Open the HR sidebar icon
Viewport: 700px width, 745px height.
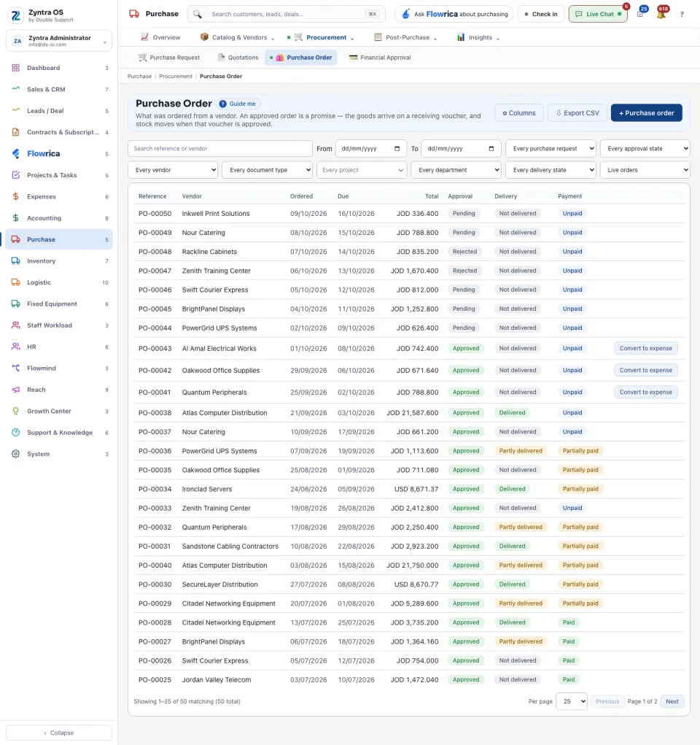coord(15,347)
